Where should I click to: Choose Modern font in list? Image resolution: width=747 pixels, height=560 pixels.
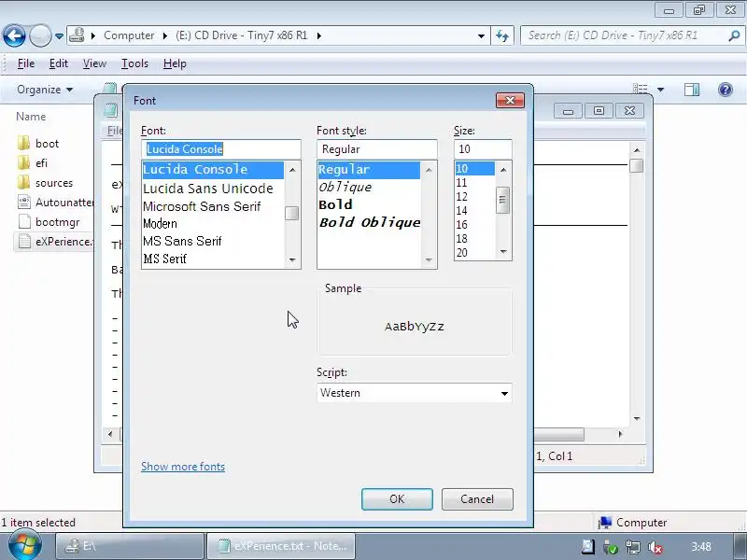click(160, 223)
